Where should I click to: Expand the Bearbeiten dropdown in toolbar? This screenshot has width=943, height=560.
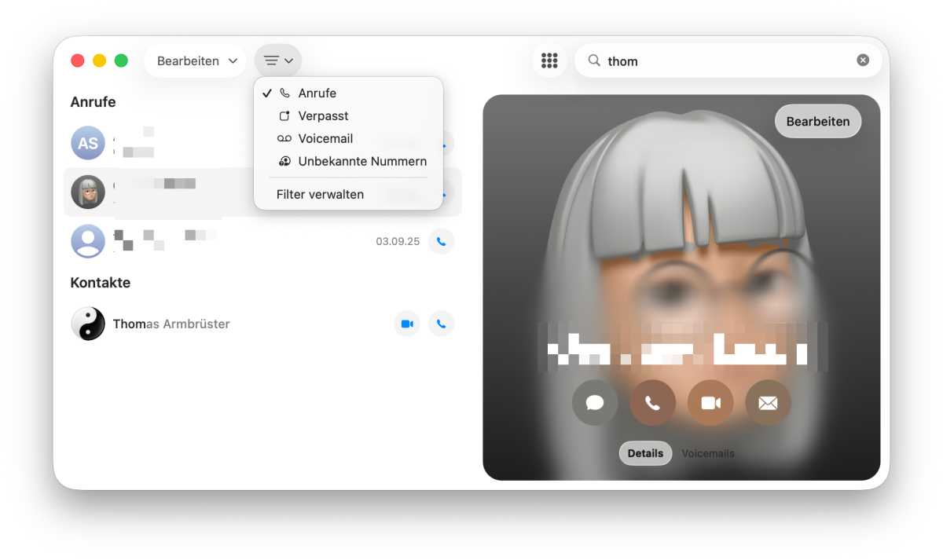click(196, 60)
